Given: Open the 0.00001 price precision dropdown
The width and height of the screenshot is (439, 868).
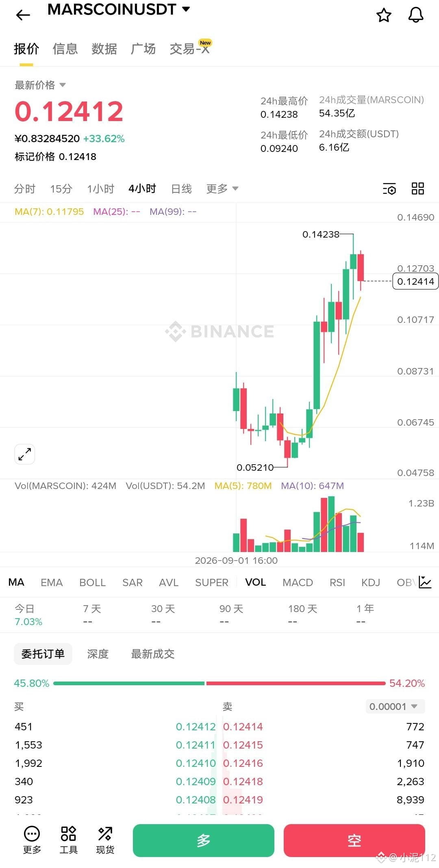Looking at the screenshot, I should tap(395, 706).
